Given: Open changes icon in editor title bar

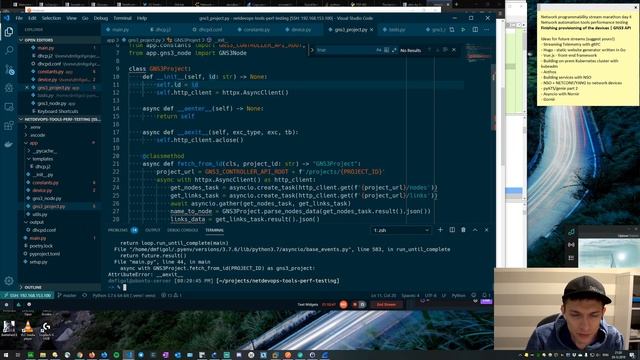Looking at the screenshot, I should point(452,29).
